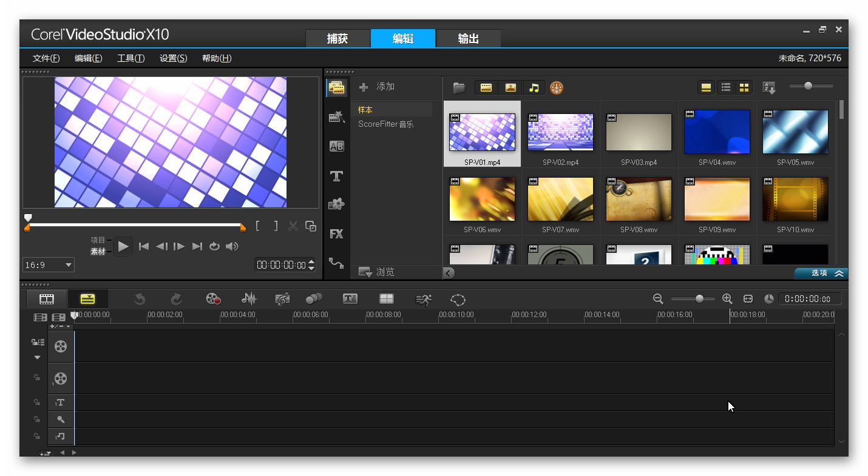
Task: Open the Subtitle Editor tool
Action: click(x=350, y=299)
